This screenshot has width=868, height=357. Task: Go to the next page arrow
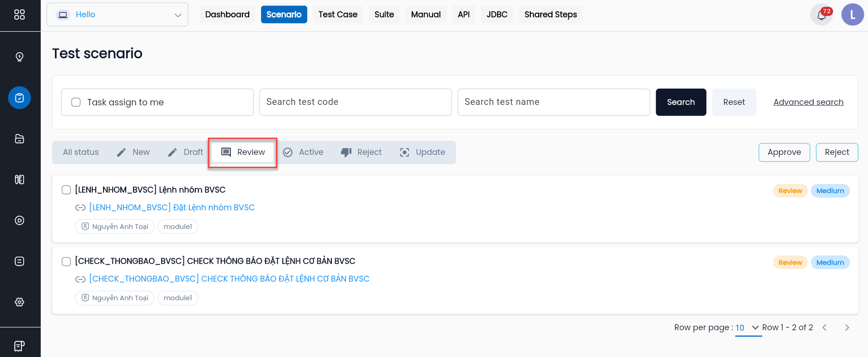point(847,327)
